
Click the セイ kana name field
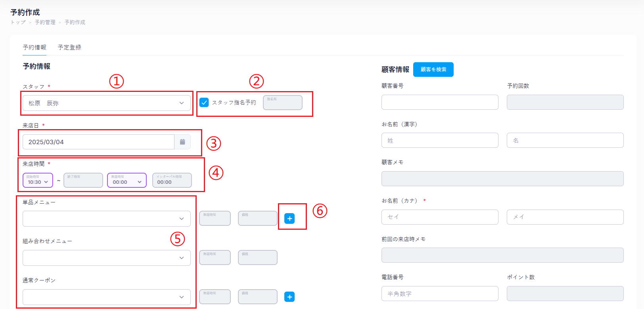click(439, 217)
